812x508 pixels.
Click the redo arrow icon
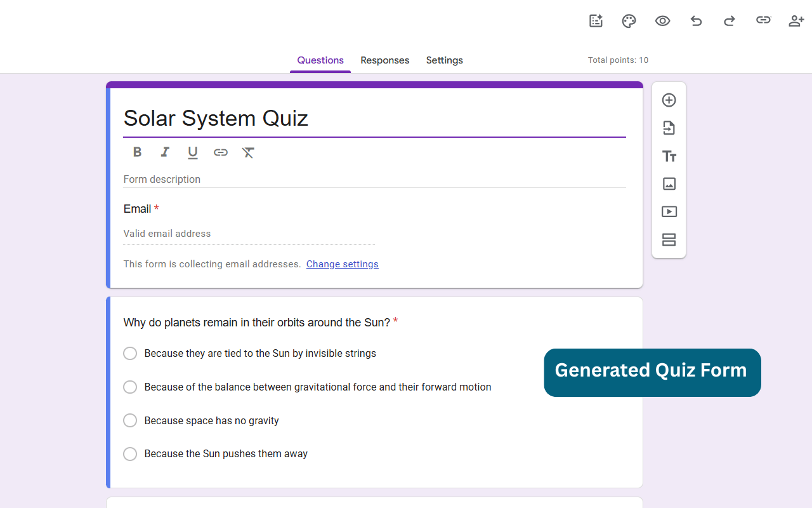730,21
